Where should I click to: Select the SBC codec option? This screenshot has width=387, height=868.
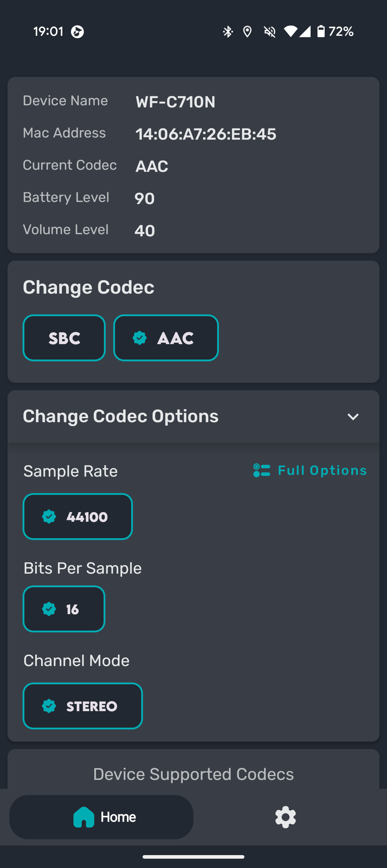pos(64,338)
